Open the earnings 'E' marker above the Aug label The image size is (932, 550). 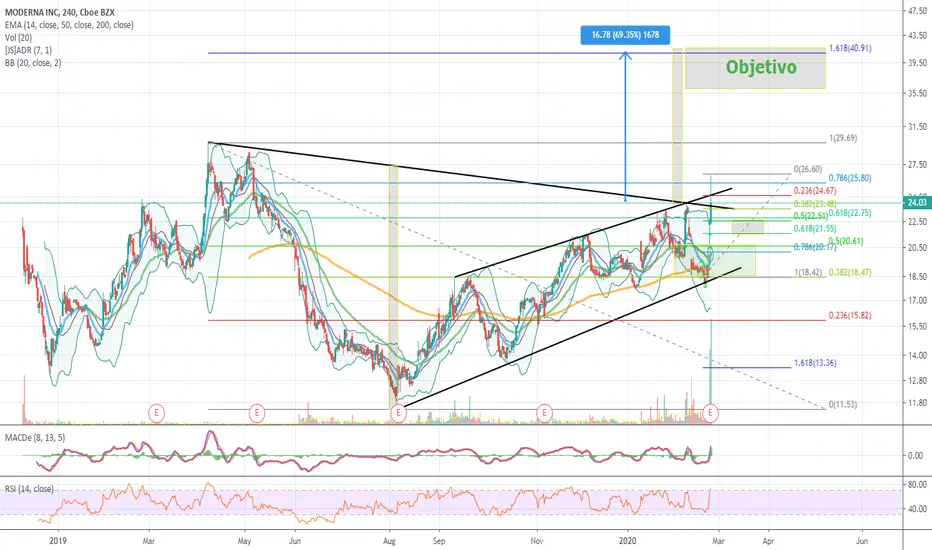tap(398, 412)
